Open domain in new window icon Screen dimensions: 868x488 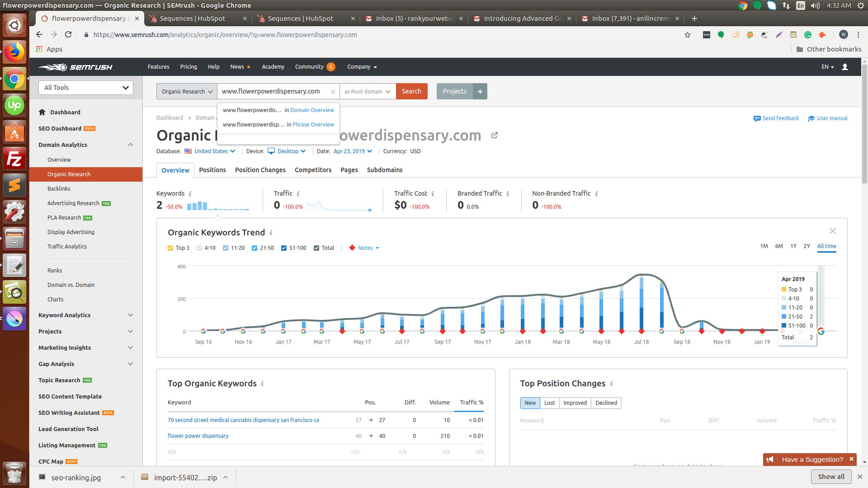click(495, 135)
